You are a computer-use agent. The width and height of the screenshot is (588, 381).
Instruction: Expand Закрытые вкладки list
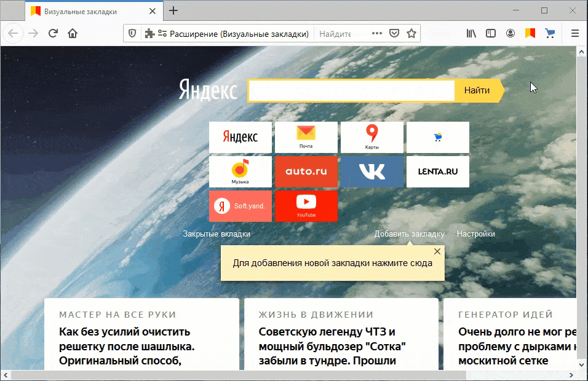[217, 234]
